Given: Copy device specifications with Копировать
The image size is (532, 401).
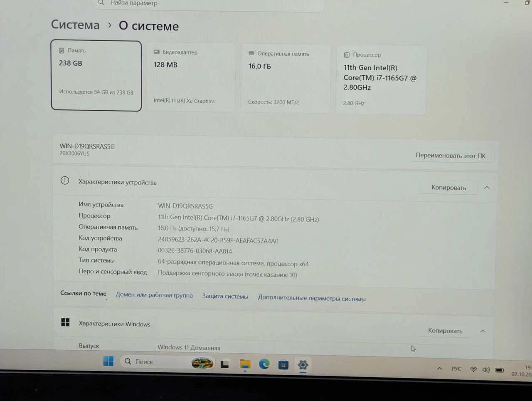Looking at the screenshot, I should click(449, 188).
